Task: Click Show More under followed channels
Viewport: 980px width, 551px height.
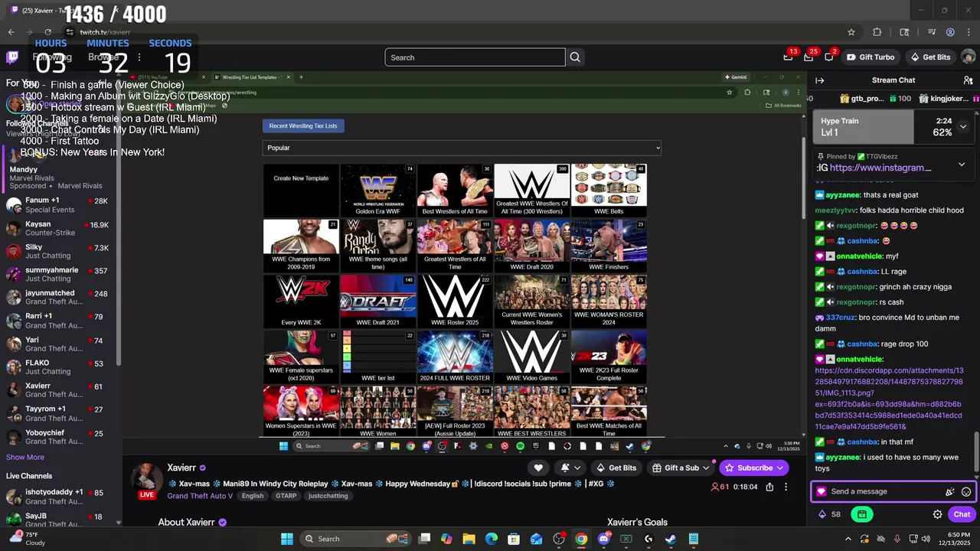Action: point(25,457)
